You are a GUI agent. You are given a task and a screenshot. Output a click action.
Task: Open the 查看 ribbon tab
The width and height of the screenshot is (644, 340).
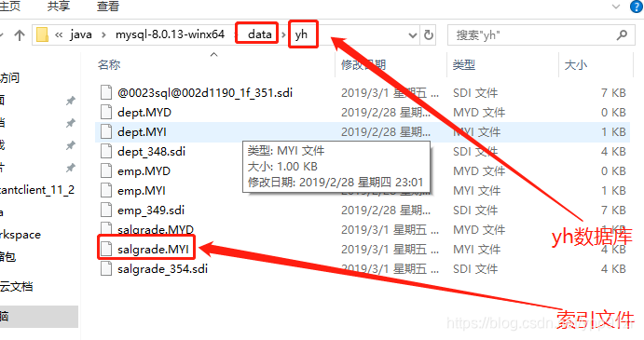107,7
